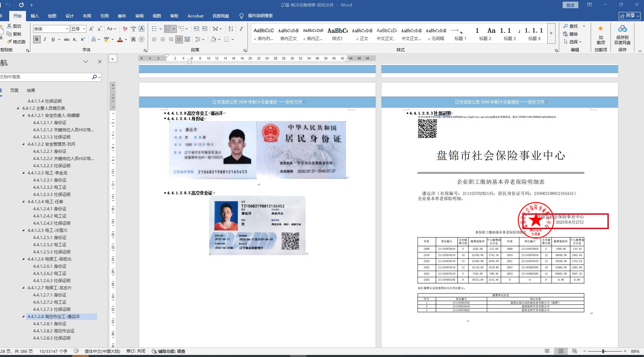Open the font name dropdown (宋体)

(67, 29)
